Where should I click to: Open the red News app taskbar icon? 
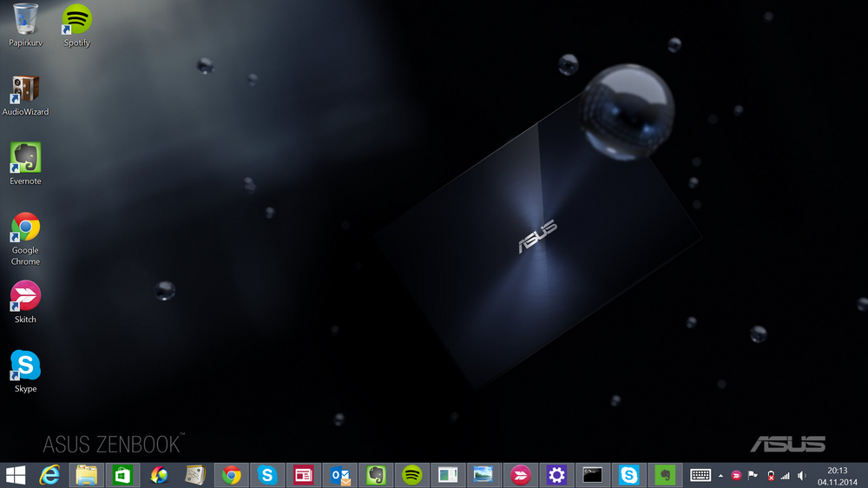pos(303,475)
